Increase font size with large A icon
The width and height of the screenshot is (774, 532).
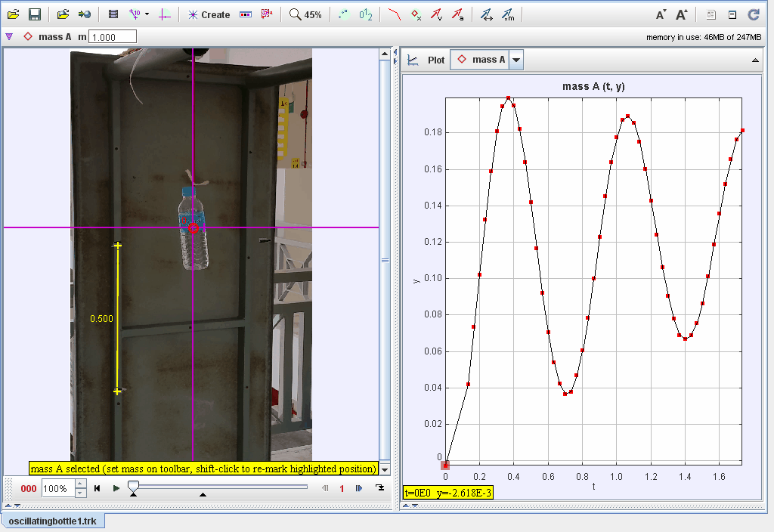pos(683,14)
